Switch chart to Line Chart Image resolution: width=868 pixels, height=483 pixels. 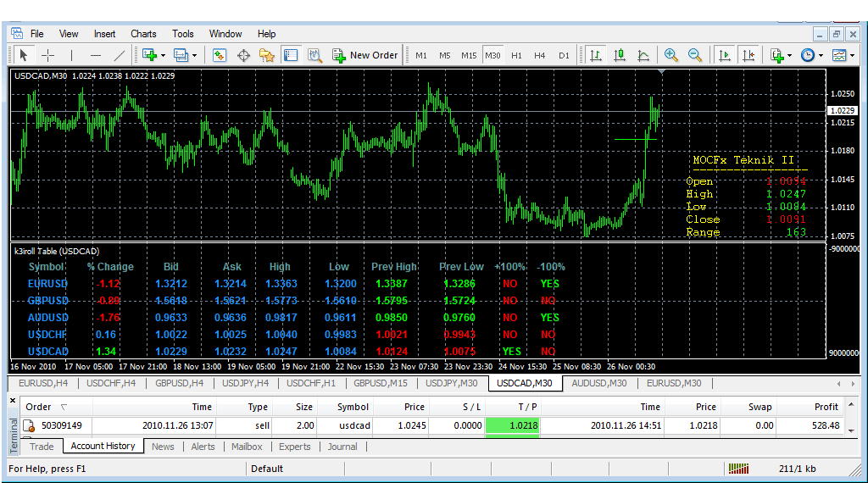click(643, 55)
